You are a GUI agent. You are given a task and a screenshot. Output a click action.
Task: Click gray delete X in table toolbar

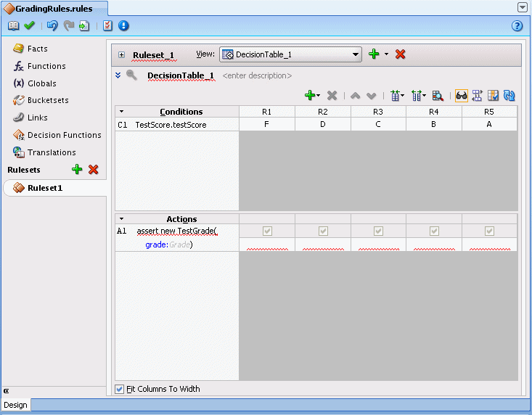[x=332, y=96]
